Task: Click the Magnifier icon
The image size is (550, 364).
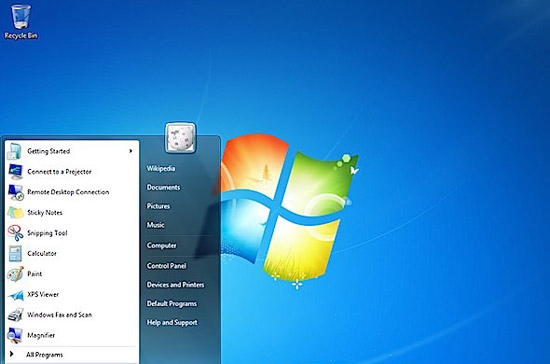Action: coord(15,336)
